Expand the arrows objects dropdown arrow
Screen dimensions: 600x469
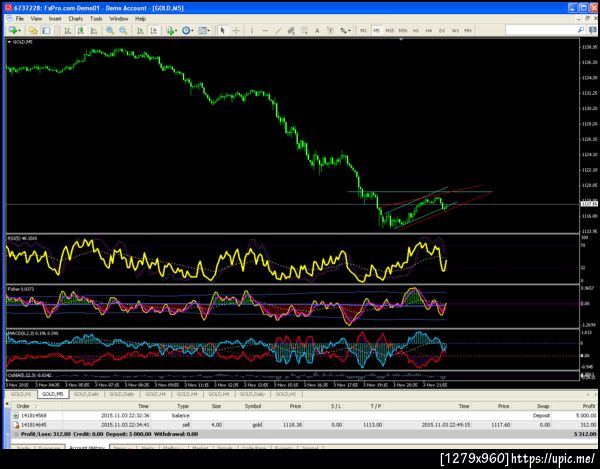pyautogui.click(x=349, y=31)
